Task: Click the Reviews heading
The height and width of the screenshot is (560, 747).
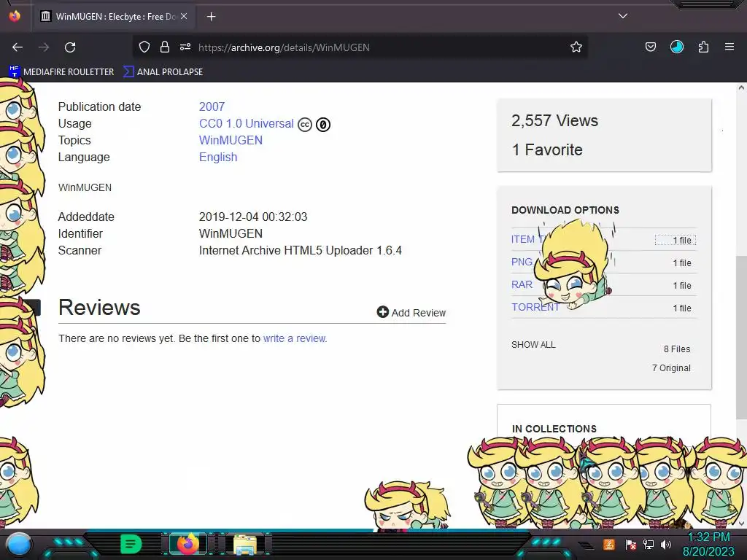Action: (x=99, y=308)
